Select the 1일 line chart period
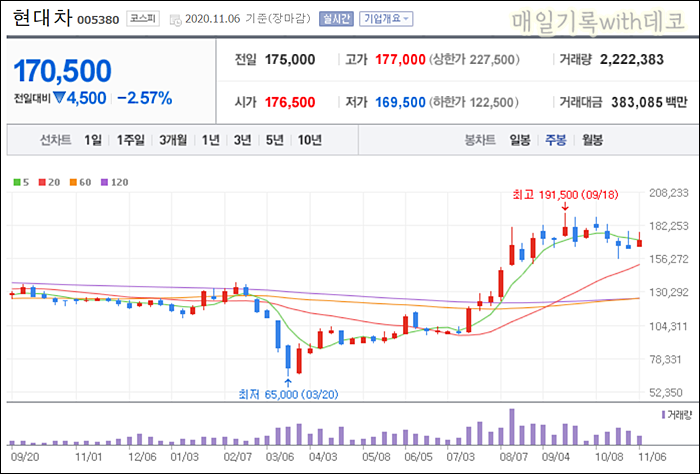 [x=93, y=140]
